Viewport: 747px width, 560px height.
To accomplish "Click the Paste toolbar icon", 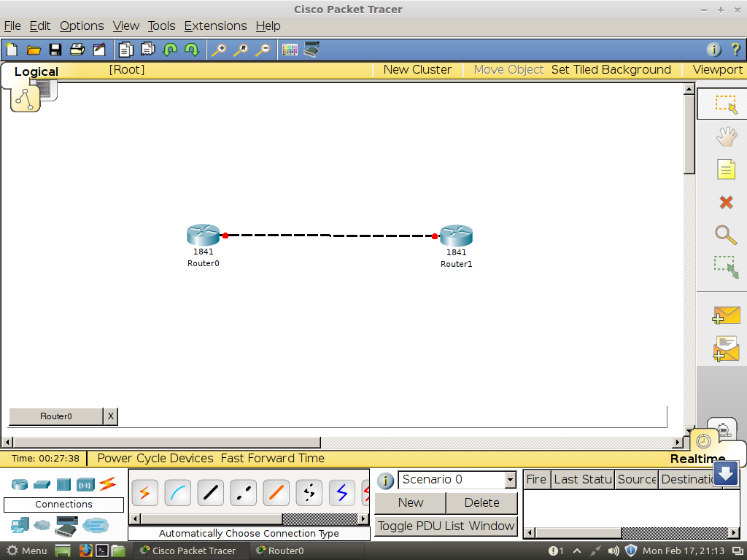I will pos(147,50).
